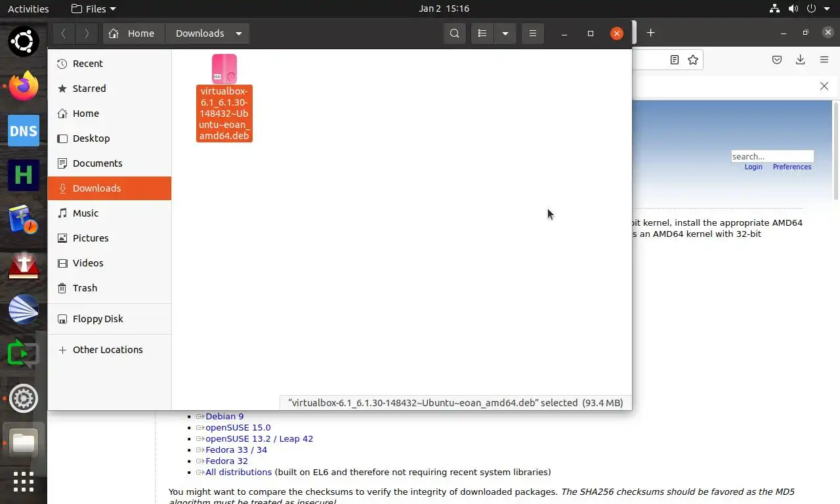Open Firefox from the dock

[x=24, y=87]
